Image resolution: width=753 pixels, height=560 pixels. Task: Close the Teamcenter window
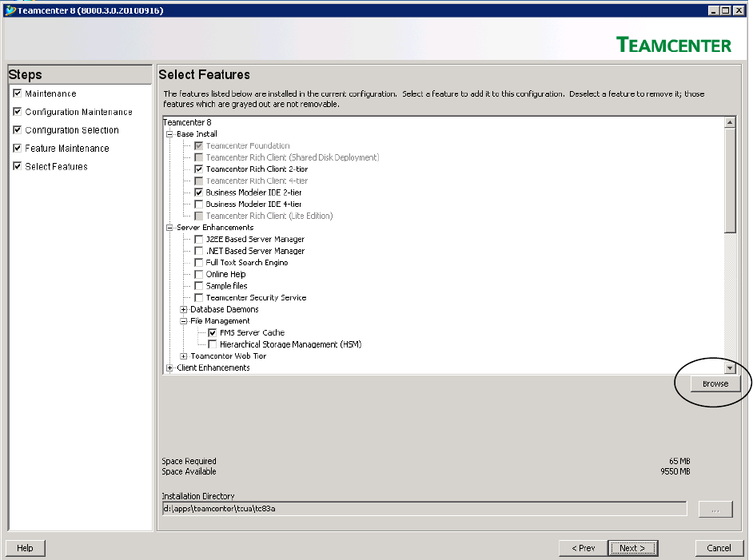(x=739, y=10)
